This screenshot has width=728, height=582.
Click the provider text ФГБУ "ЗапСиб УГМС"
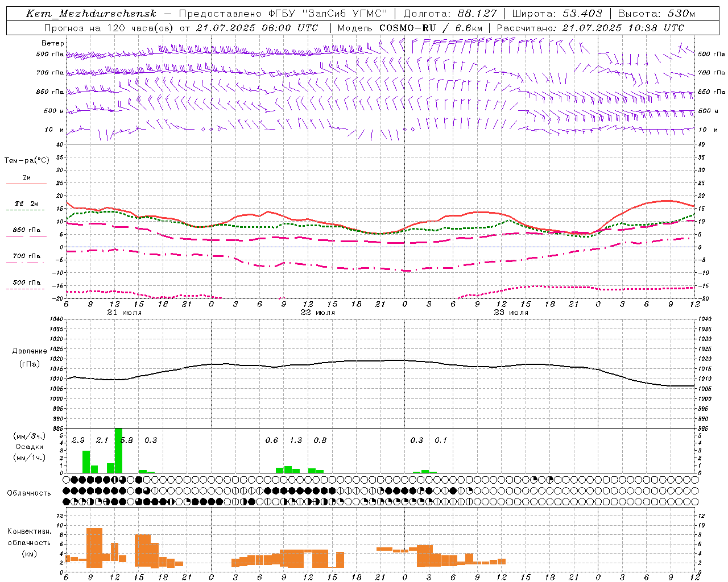[x=328, y=14]
